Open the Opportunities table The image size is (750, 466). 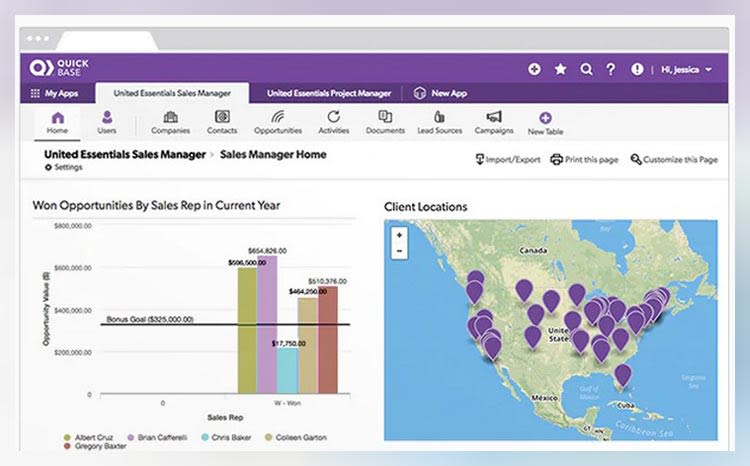pos(278,122)
